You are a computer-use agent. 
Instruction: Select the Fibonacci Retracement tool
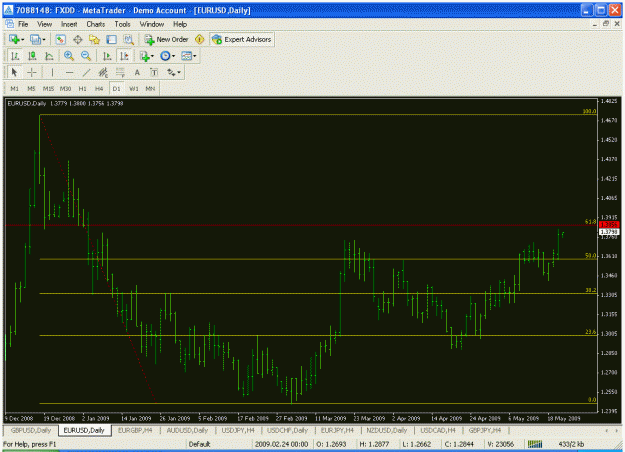[x=120, y=73]
